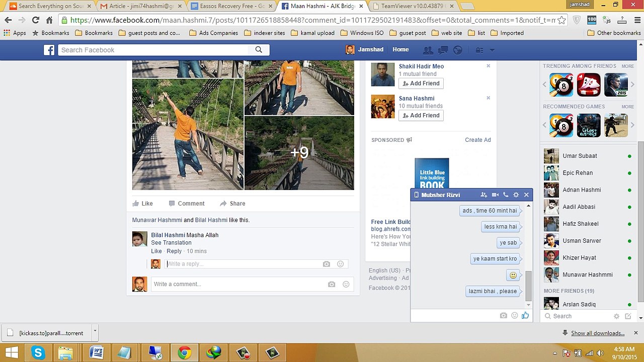644x362 pixels.
Task: Send thumbs-up in Mubsher Rizvi chat
Action: point(525,315)
